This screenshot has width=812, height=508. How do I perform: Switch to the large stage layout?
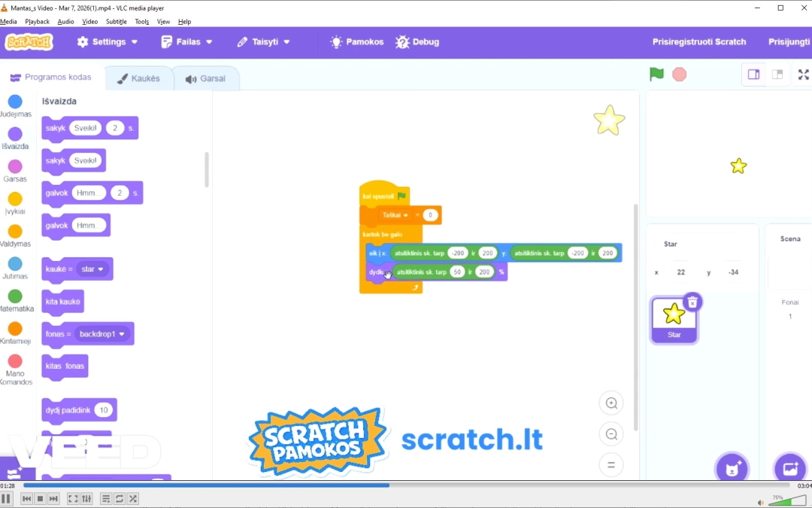(753, 75)
